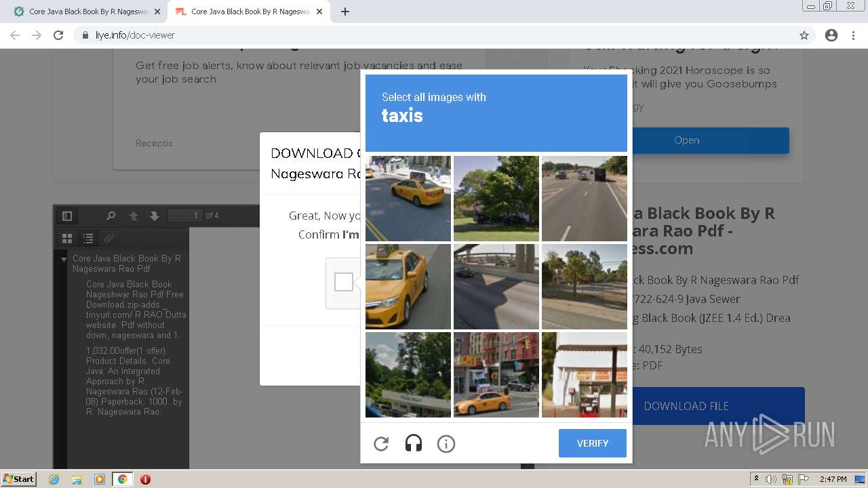Reload the current page
Image resolution: width=868 pixels, height=488 pixels.
click(58, 35)
